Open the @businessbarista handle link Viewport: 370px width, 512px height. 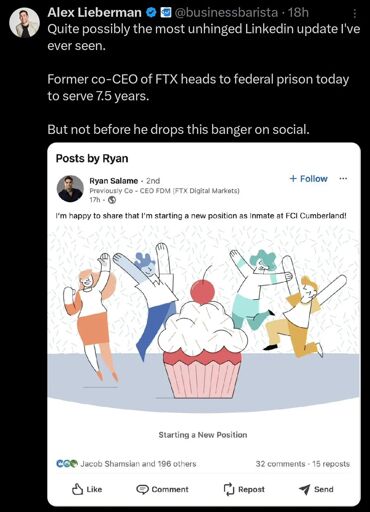click(x=226, y=13)
